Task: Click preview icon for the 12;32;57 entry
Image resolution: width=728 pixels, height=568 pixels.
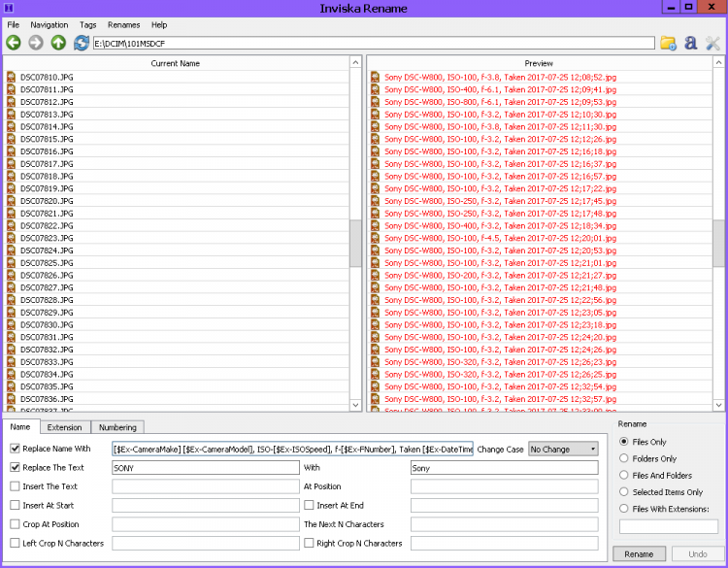Action: pyautogui.click(x=375, y=399)
